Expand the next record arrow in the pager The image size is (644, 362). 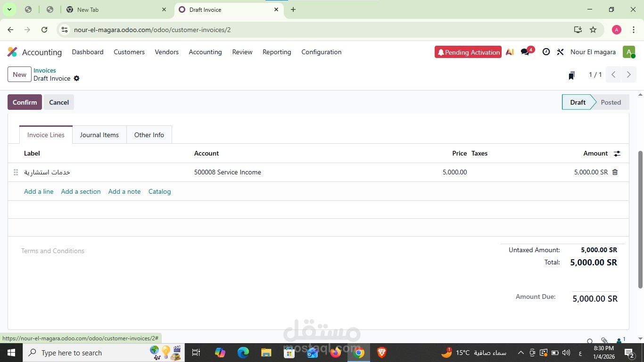629,74
